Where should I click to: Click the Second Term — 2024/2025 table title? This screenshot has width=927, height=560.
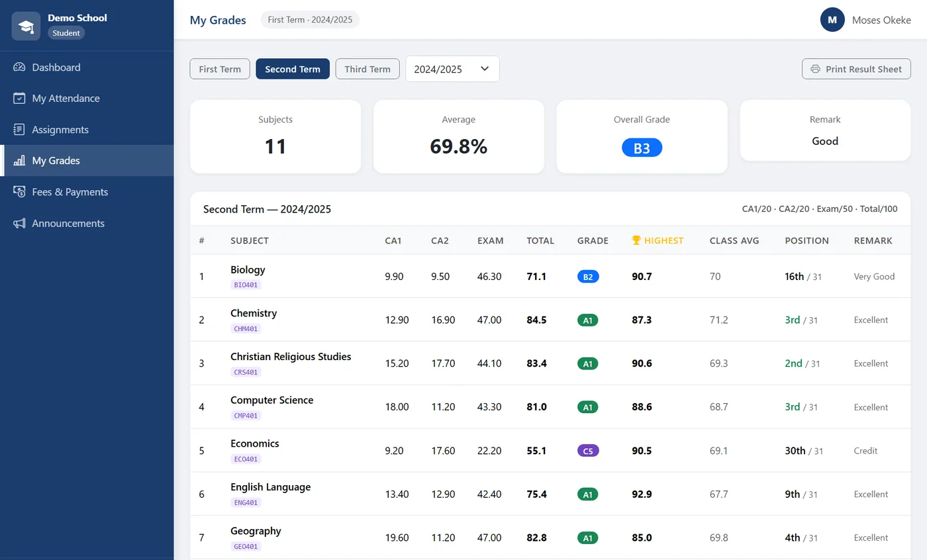(267, 209)
